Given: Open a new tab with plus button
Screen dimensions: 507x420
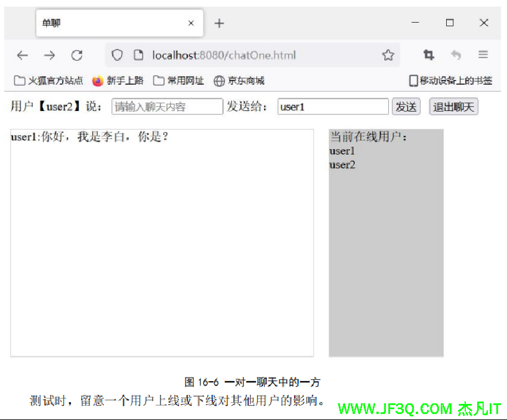Looking at the screenshot, I should 220,23.
